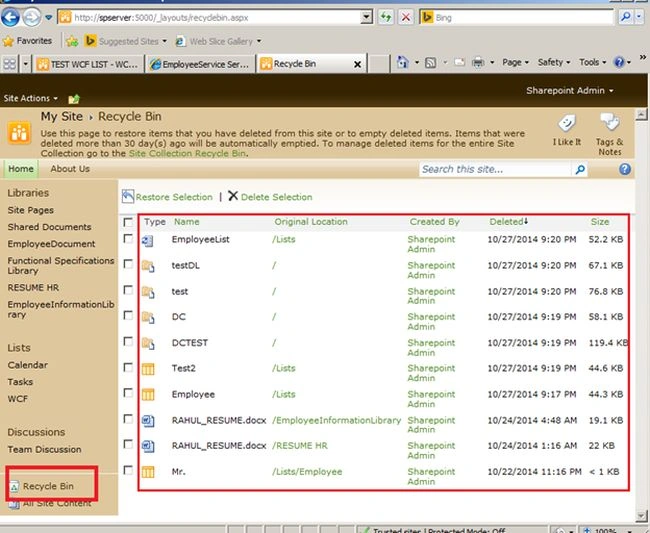Click the search magnifier icon beside Search this site
Screen dimensions: 650x533
click(x=580, y=169)
